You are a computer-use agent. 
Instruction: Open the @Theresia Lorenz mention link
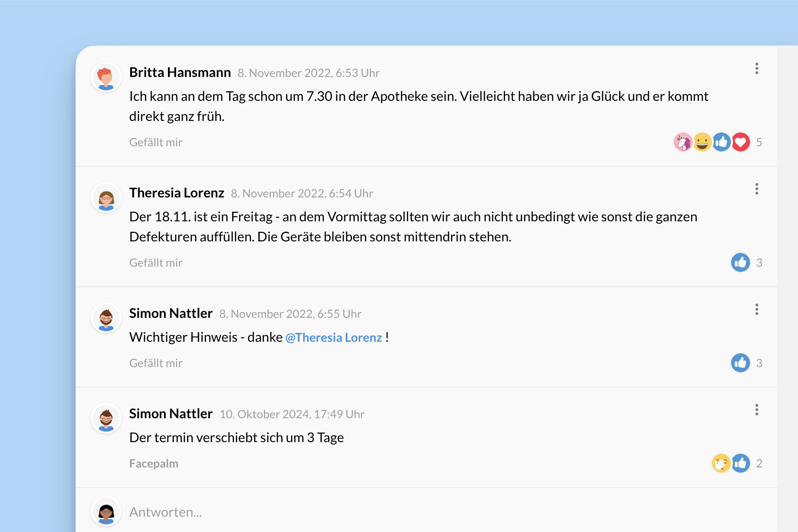click(x=333, y=337)
